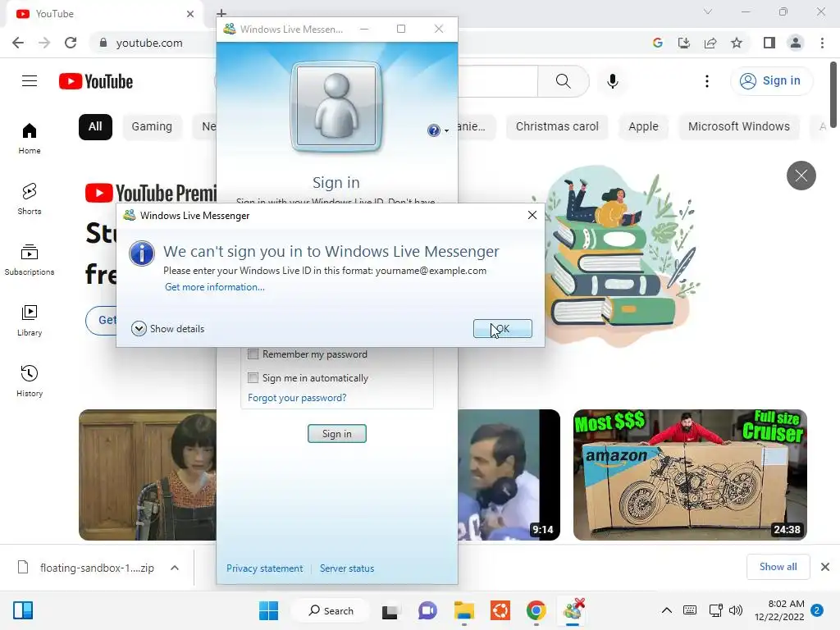Viewport: 840px width, 630px height.
Task: Open the notification badge in taskbar
Action: 817,610
